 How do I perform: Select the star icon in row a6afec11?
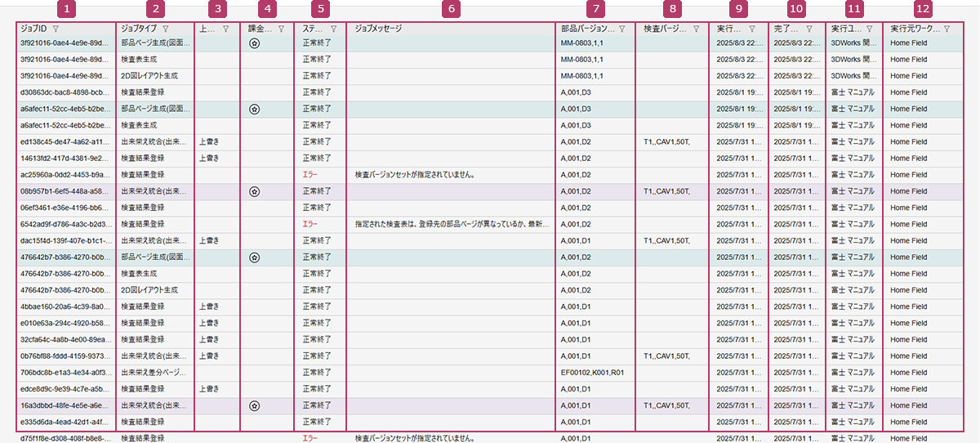pos(255,109)
